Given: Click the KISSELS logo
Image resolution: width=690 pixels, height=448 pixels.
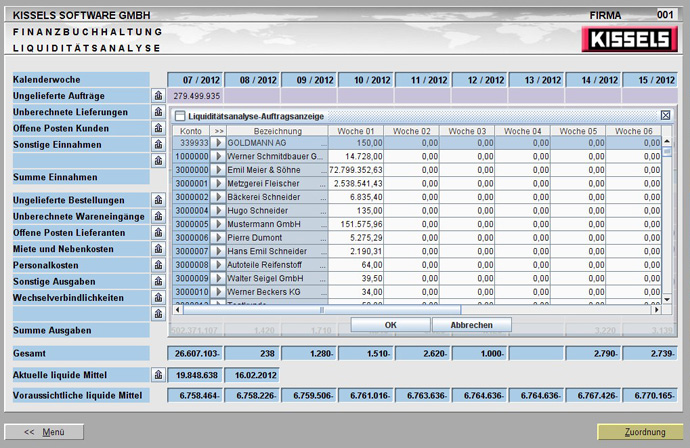Looking at the screenshot, I should [x=630, y=39].
